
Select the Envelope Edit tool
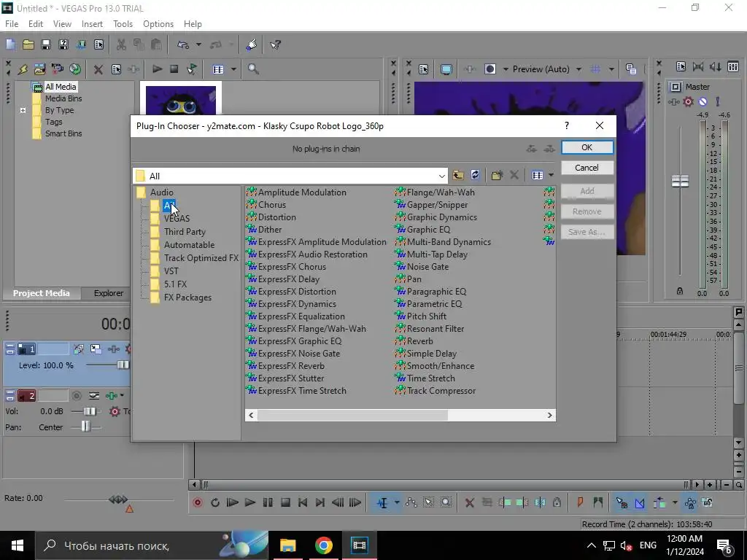pos(411,503)
